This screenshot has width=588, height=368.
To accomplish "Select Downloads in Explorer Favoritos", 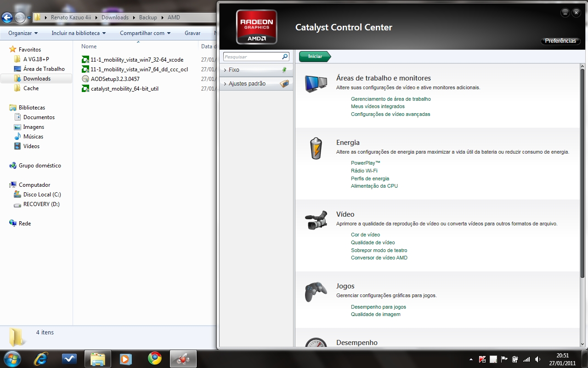I will pos(37,79).
